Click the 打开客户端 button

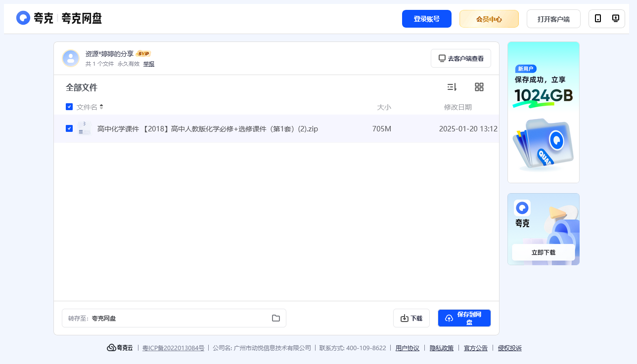pos(553,19)
